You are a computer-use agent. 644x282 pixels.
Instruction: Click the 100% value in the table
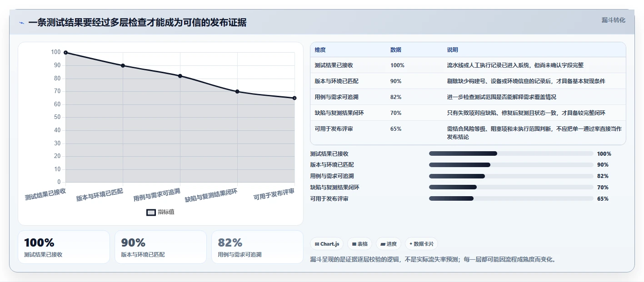click(x=397, y=65)
